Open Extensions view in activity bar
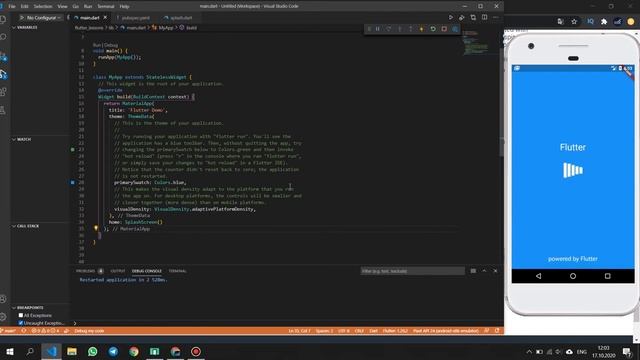 tap(3, 92)
